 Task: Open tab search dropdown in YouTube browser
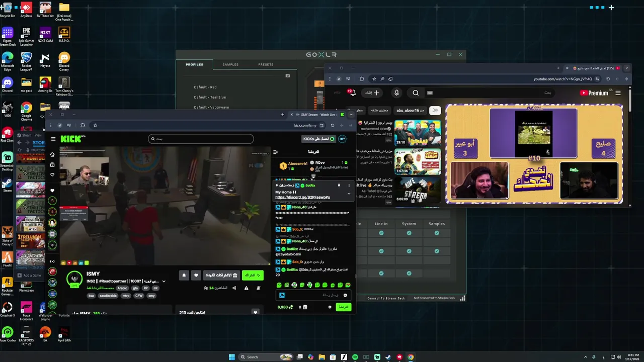(626, 68)
